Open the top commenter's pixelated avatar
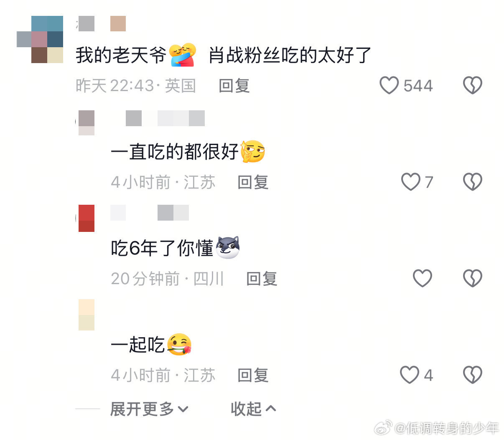504x440 pixels. tap(40, 39)
